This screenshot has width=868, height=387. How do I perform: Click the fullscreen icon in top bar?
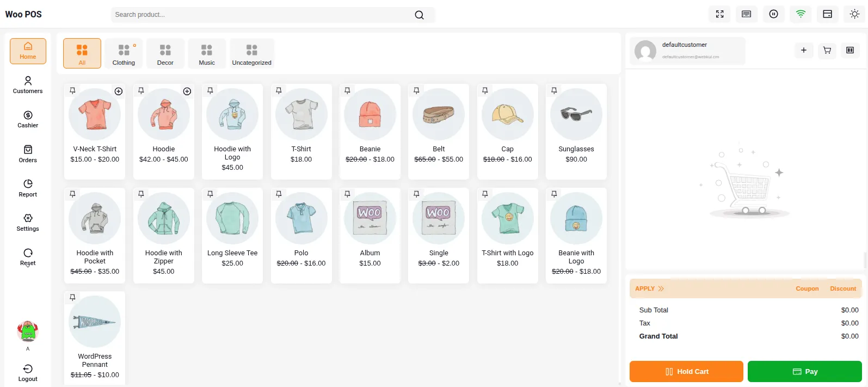[x=719, y=14]
